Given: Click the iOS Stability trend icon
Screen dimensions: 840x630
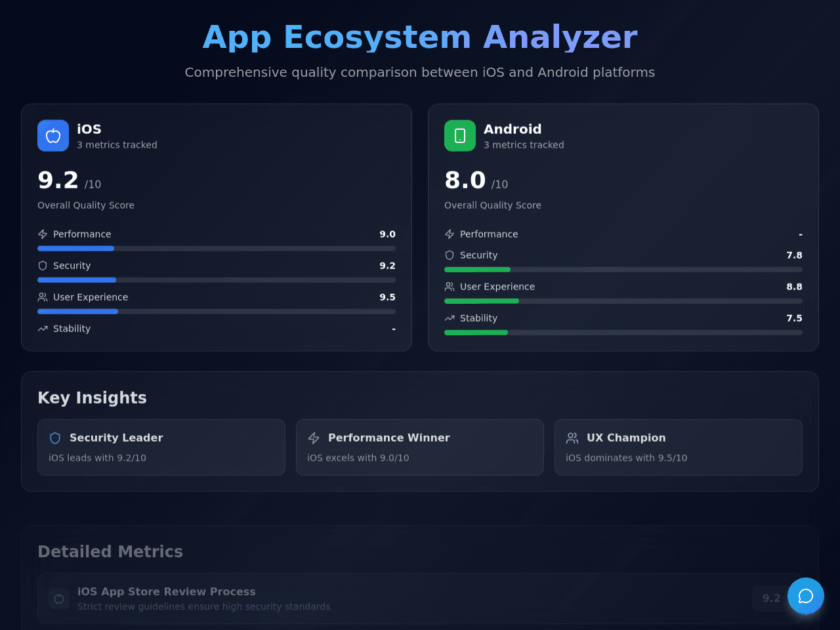Looking at the screenshot, I should [x=43, y=329].
